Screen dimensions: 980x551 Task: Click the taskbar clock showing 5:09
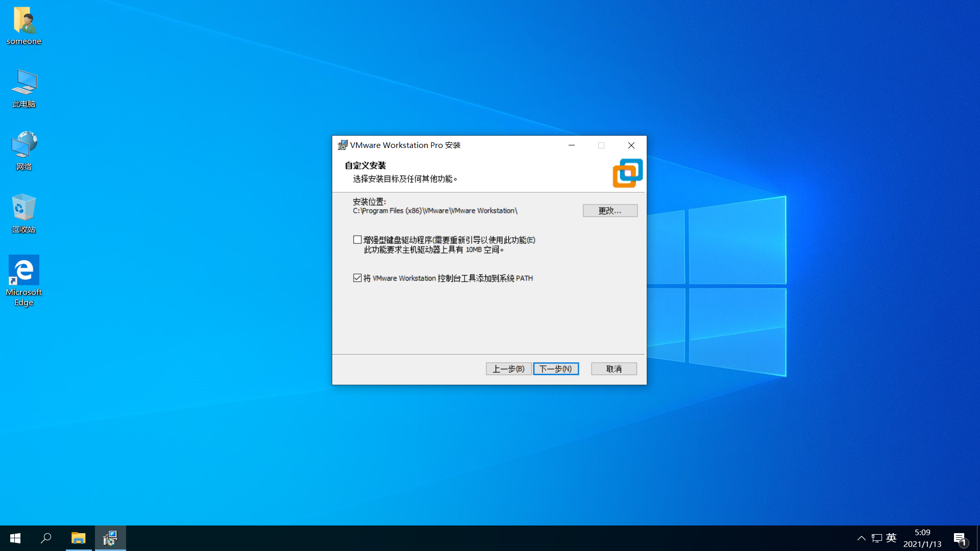click(x=922, y=538)
